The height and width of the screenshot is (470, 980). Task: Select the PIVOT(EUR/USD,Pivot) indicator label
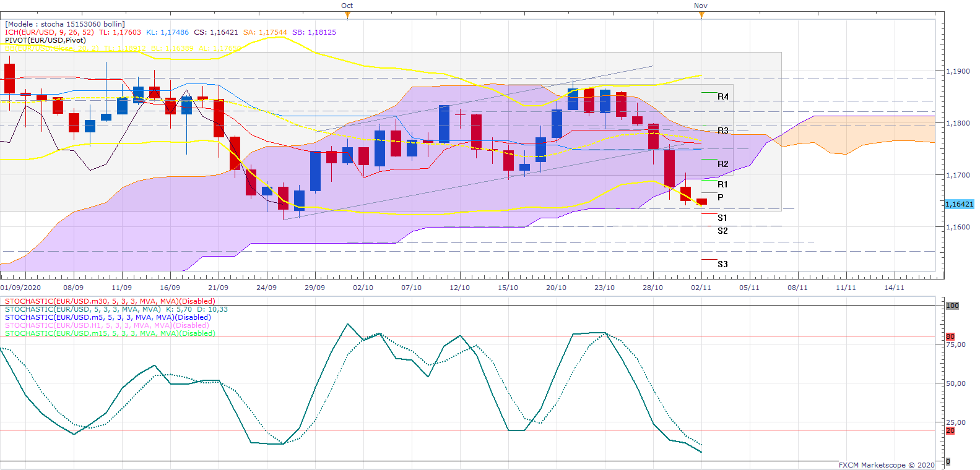coord(45,40)
